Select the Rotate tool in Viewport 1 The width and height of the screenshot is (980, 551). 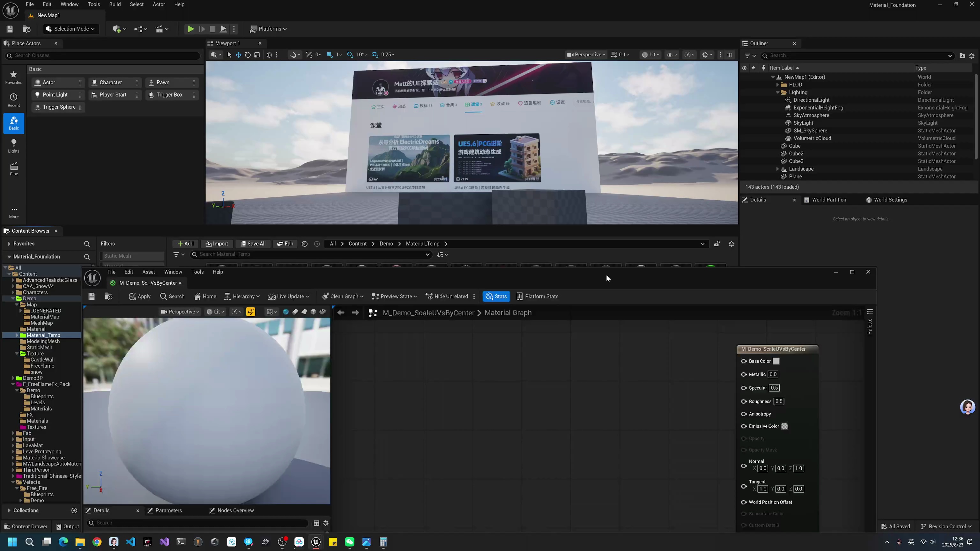[x=248, y=55]
